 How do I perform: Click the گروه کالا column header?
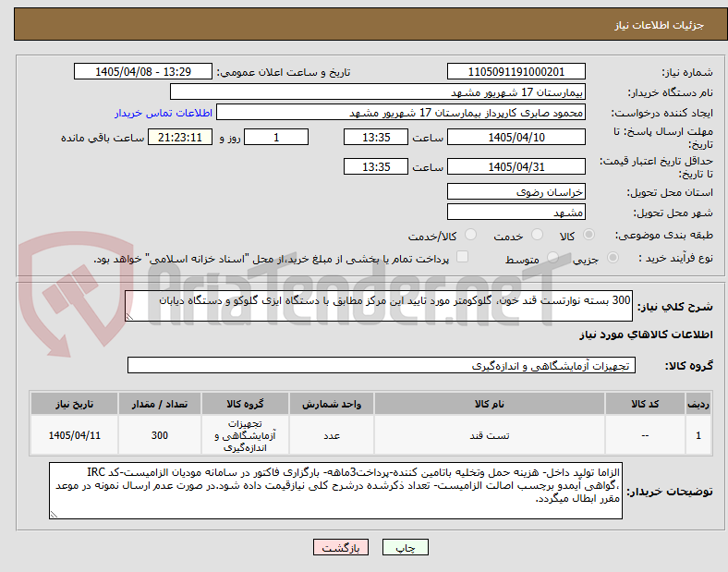point(245,404)
